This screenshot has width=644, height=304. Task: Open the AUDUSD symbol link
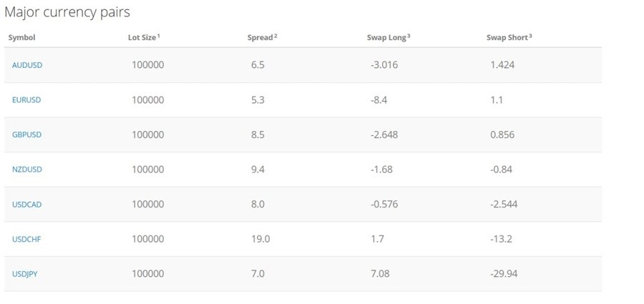27,65
